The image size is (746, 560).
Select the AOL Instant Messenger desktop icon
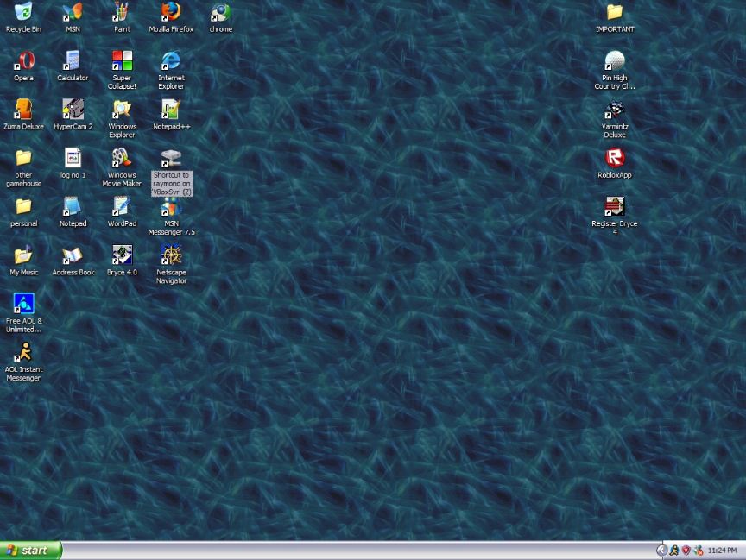23,353
